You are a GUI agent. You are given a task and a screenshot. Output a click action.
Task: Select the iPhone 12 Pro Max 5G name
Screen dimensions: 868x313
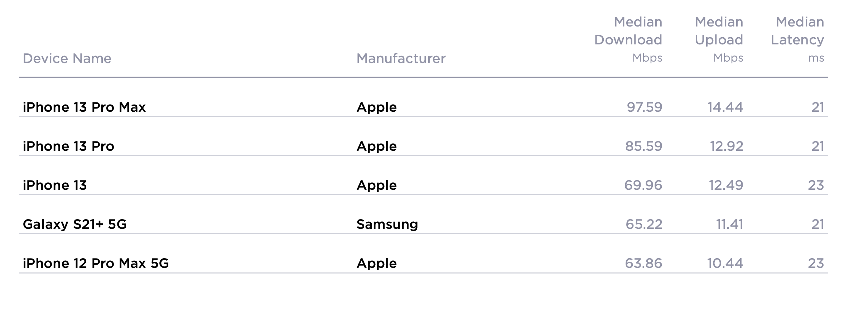[x=96, y=263]
